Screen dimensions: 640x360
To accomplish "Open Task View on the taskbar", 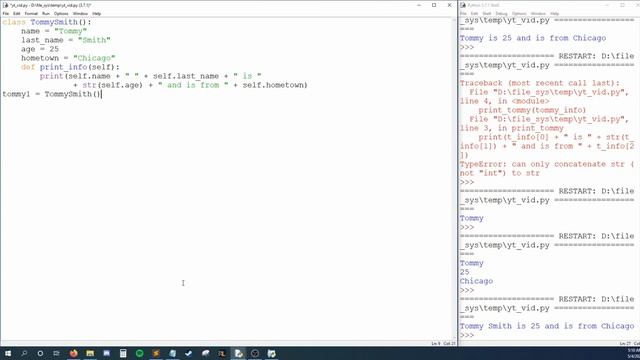I will point(56,353).
